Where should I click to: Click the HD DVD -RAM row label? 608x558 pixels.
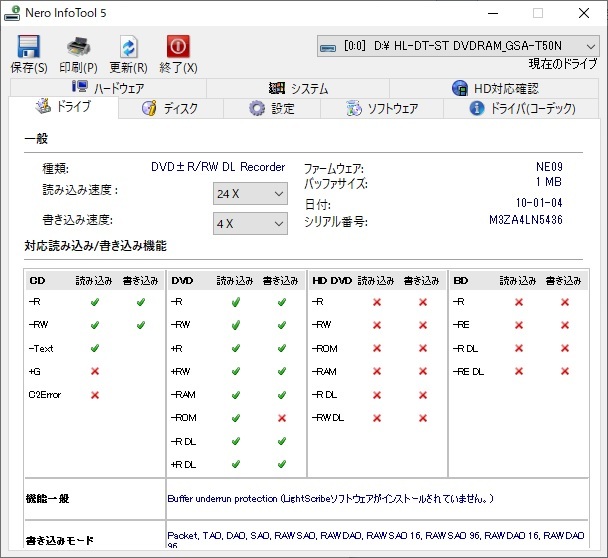(324, 371)
